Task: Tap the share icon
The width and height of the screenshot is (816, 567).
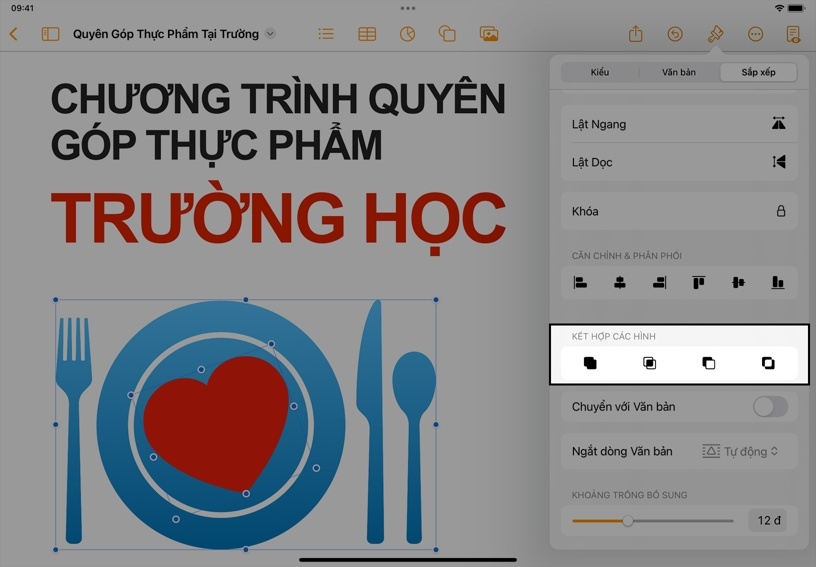Action: click(x=635, y=34)
